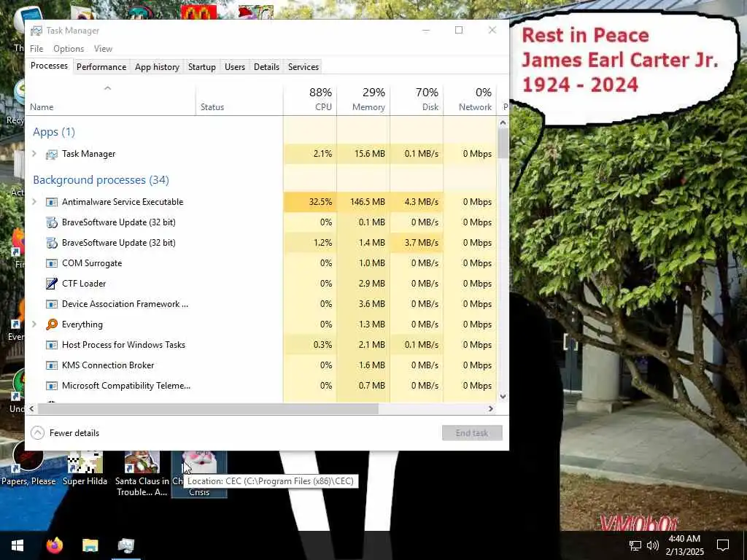Open the taskbar clock showing 4:40 AM
Screen dimensions: 747x560
coord(684,545)
